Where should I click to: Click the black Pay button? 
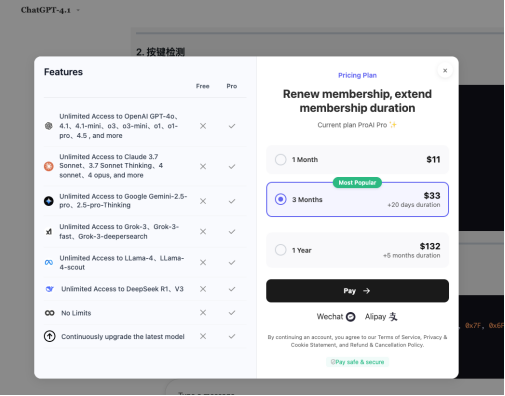point(357,291)
